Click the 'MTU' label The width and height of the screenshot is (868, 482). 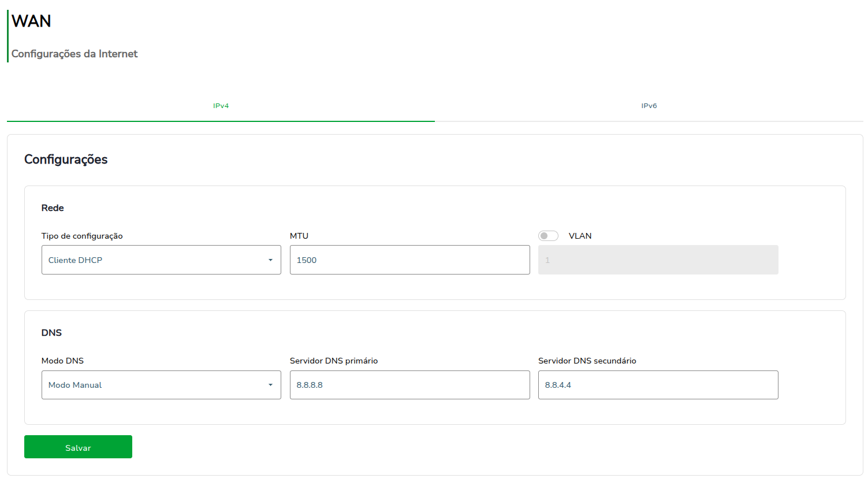pyautogui.click(x=299, y=236)
